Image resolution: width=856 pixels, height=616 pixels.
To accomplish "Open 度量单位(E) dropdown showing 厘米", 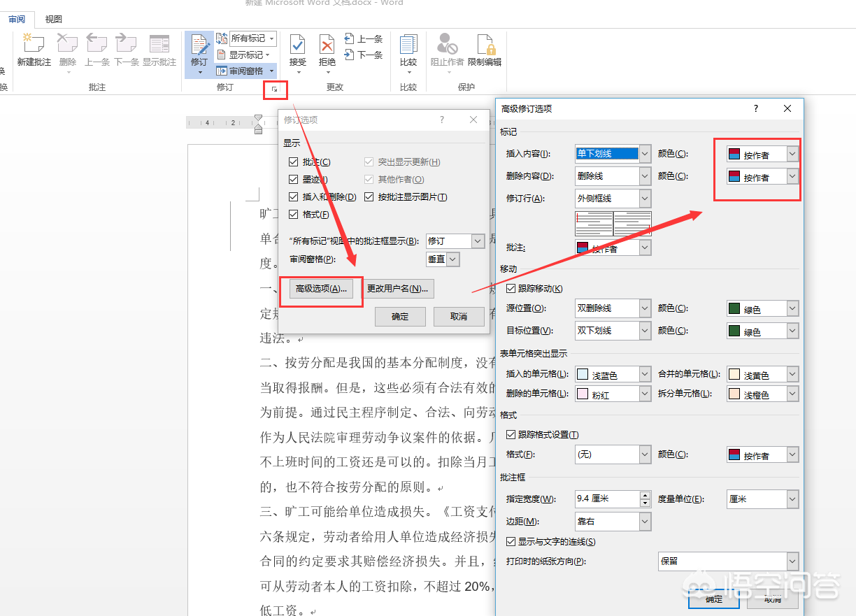I will (x=762, y=499).
